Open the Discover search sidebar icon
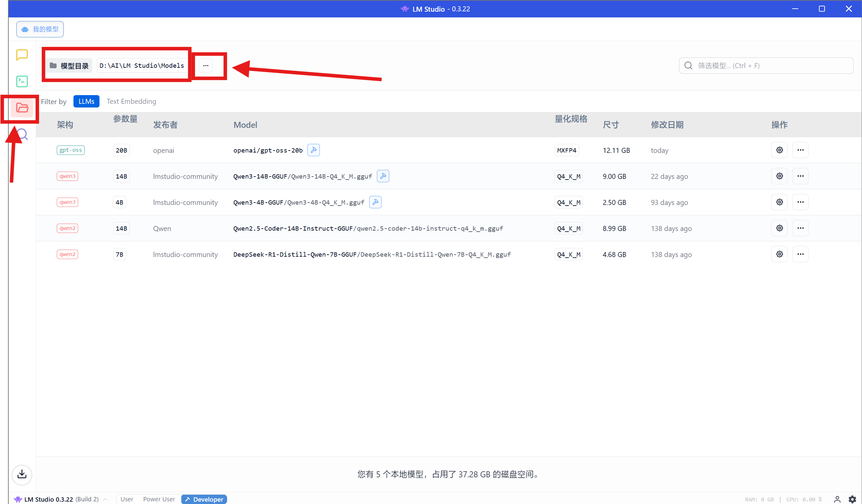Viewport: 862px width, 504px height. pos(22,134)
